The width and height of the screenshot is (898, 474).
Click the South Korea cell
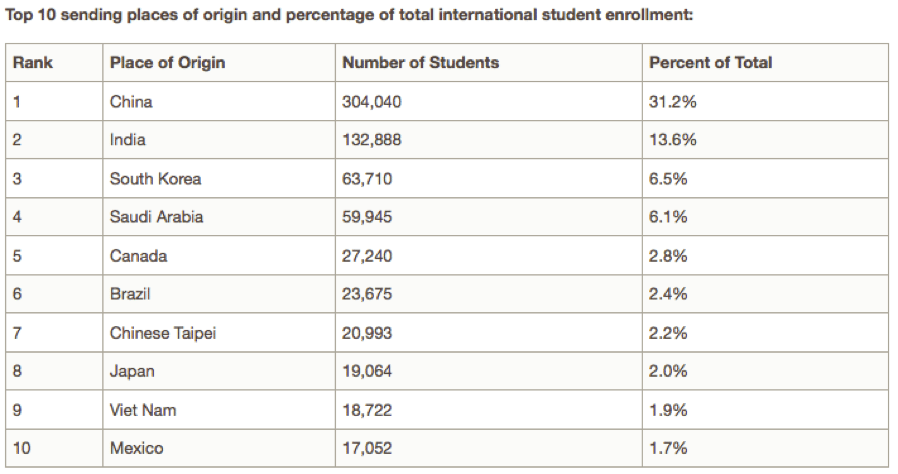point(155,179)
